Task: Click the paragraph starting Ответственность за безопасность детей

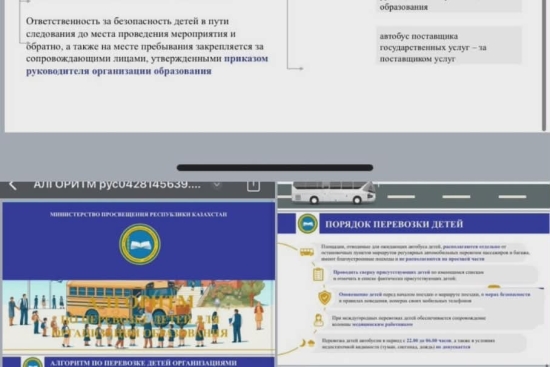Action: point(147,46)
